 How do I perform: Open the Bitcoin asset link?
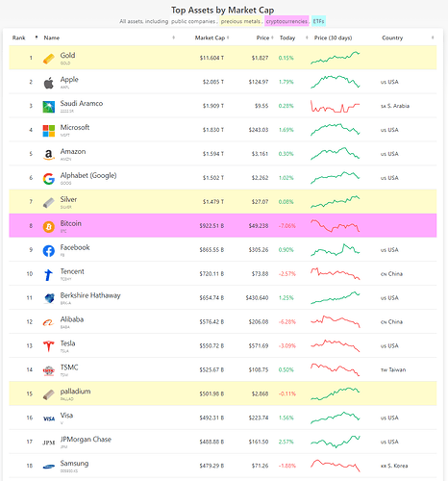[70, 223]
